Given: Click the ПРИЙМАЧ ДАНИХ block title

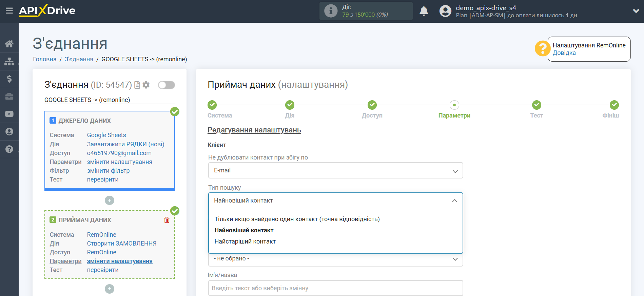Looking at the screenshot, I should coord(85,220).
